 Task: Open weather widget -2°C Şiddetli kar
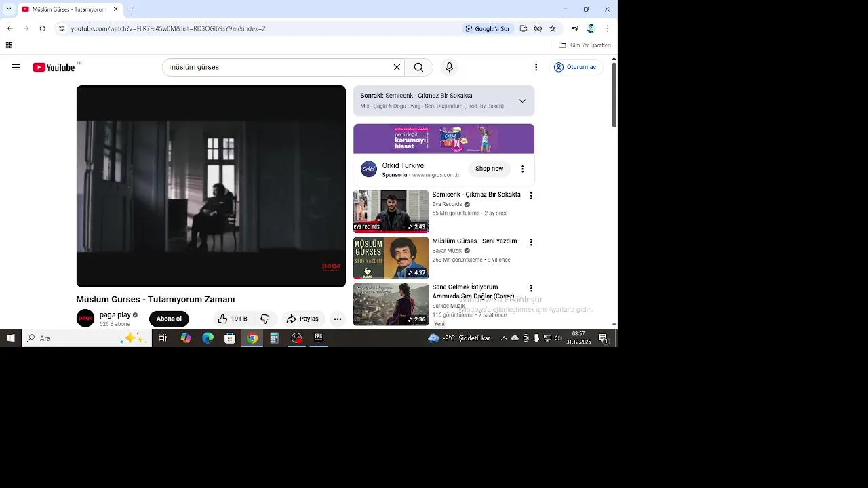[x=459, y=338]
